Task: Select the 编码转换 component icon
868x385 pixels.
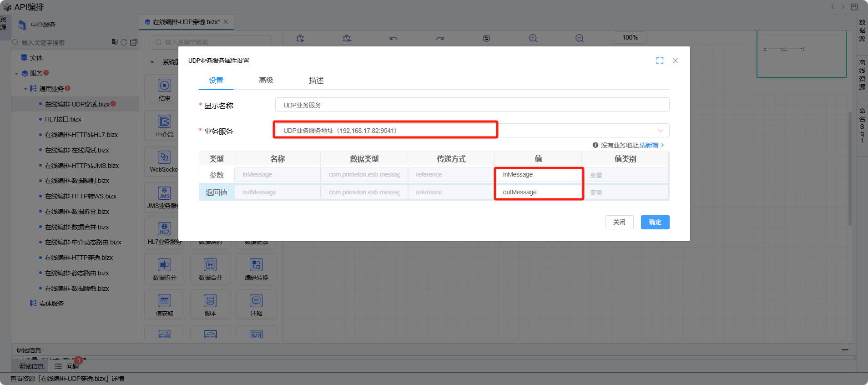Action: 256,265
